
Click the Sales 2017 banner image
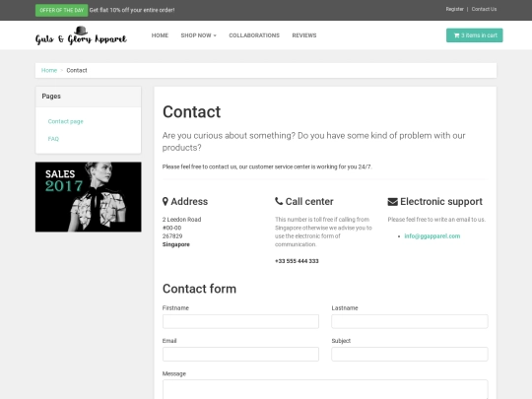click(89, 197)
